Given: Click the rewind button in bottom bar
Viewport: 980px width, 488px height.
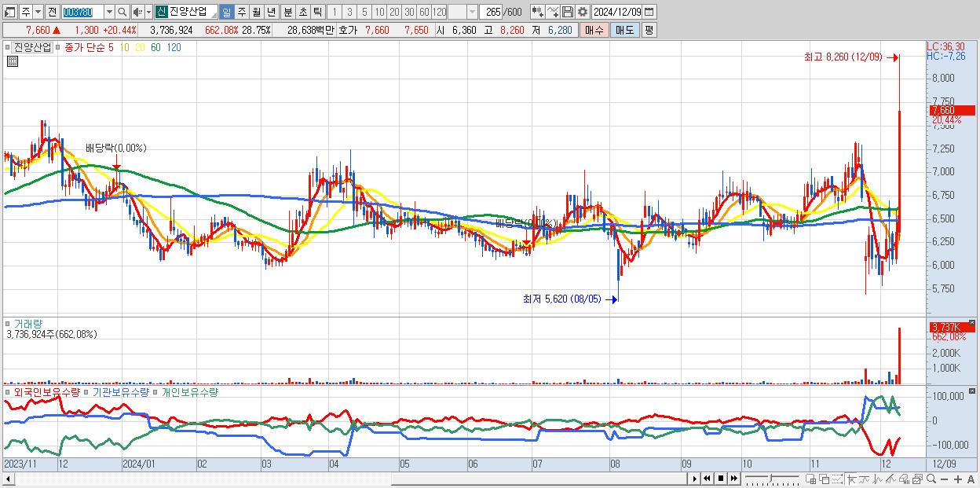Looking at the screenshot, I should 707,479.
